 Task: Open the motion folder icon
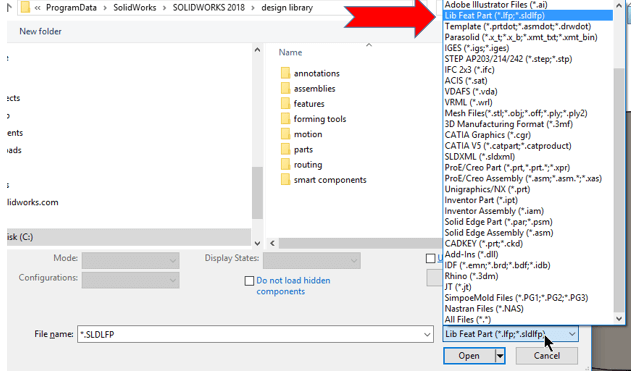(x=285, y=134)
